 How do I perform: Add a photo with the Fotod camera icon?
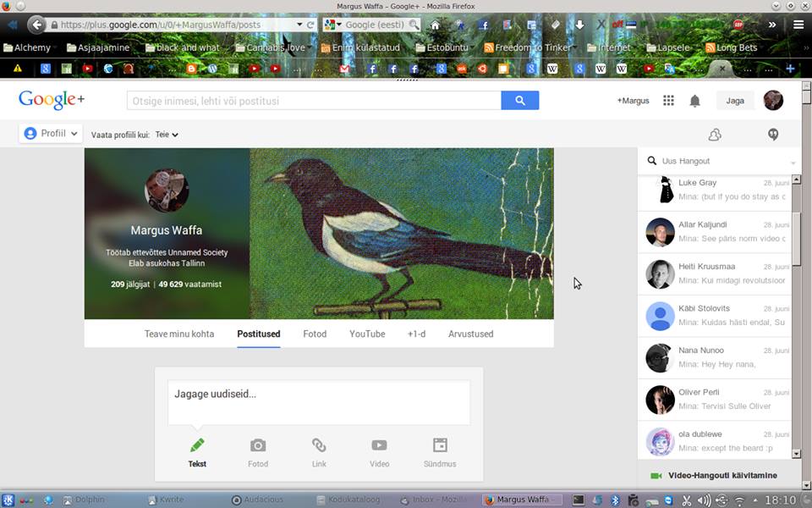click(x=258, y=452)
